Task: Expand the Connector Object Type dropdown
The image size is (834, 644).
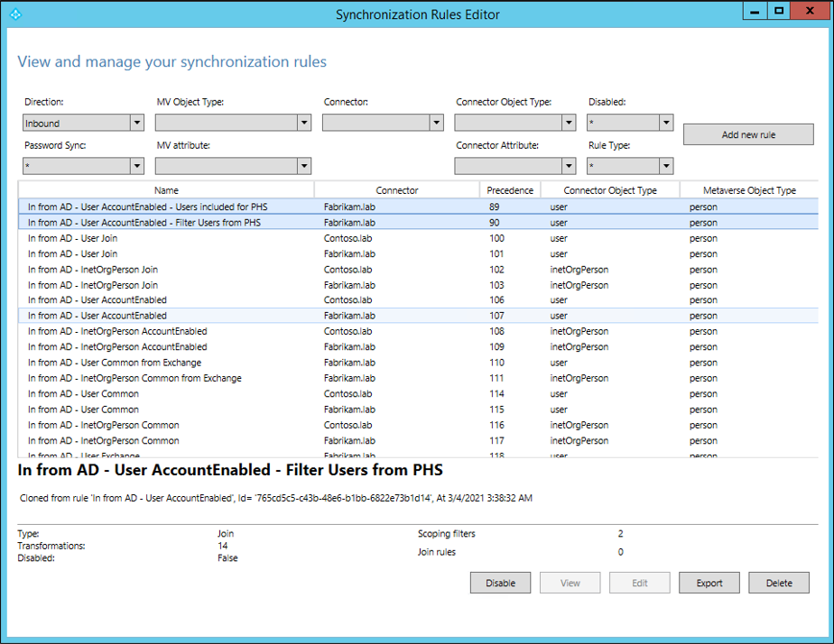Action: [x=514, y=123]
